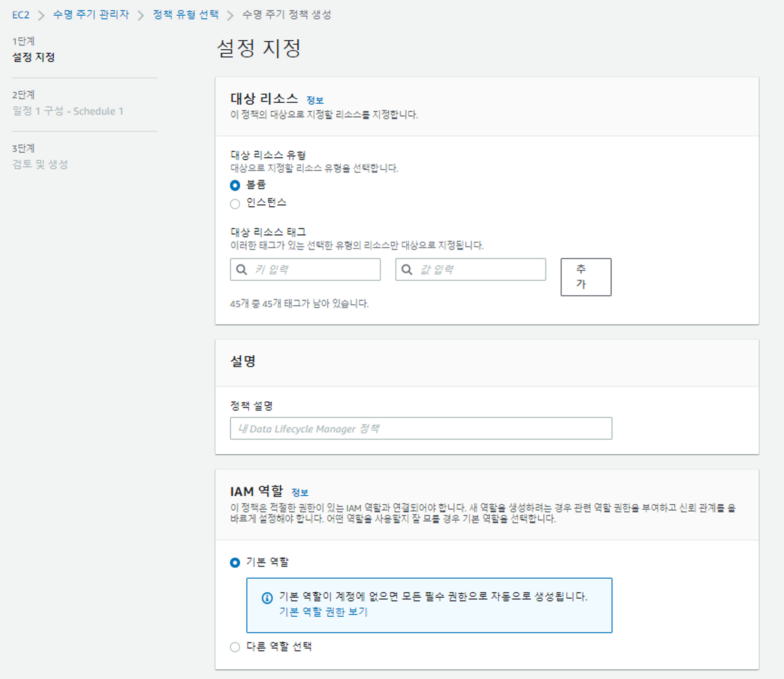The width and height of the screenshot is (784, 679).
Task: Open 정보 link next to IAM 역할
Action: (x=300, y=493)
